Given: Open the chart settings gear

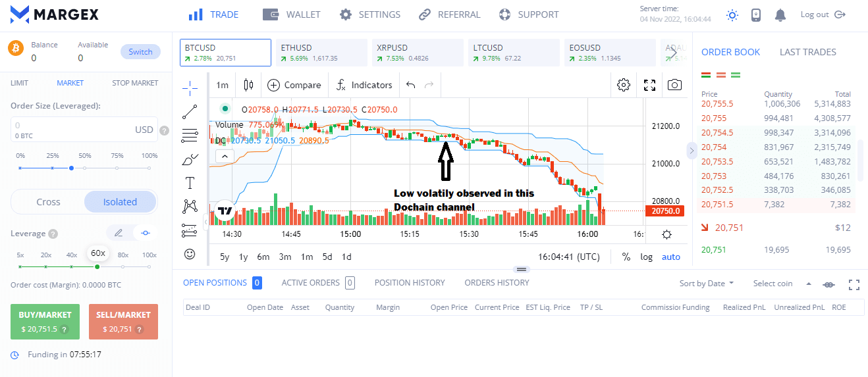Looking at the screenshot, I should pos(624,85).
